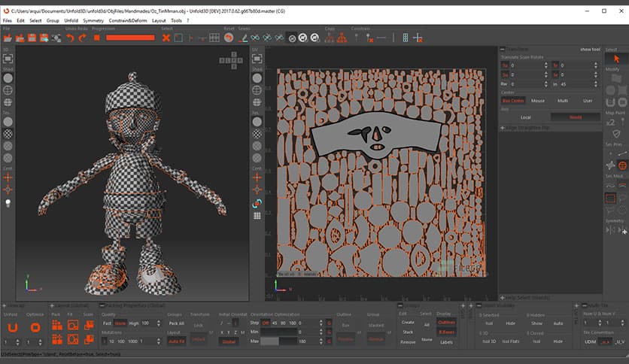The height and width of the screenshot is (364, 629).
Task: Click the Pack All button
Action: [176, 323]
